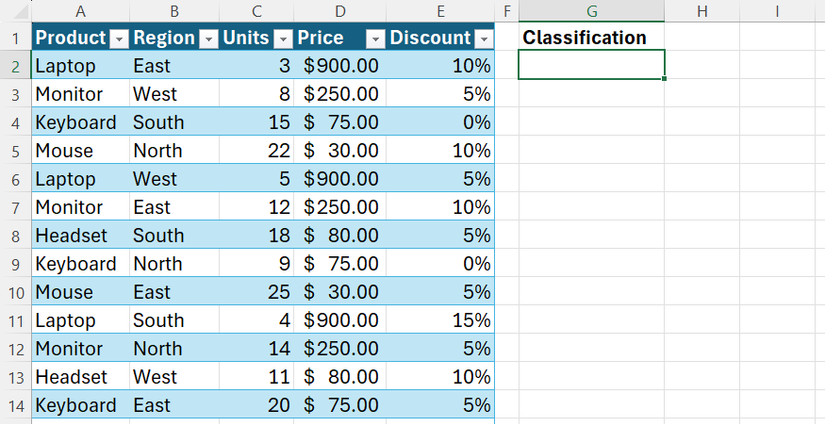Screen dimensions: 825x424
Task: Open the Region column filter dropdown
Action: point(209,38)
